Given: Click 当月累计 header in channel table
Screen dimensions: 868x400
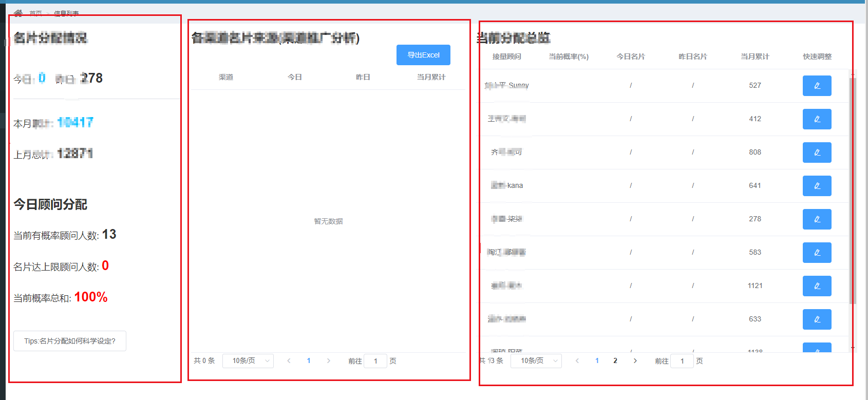Looking at the screenshot, I should [431, 77].
